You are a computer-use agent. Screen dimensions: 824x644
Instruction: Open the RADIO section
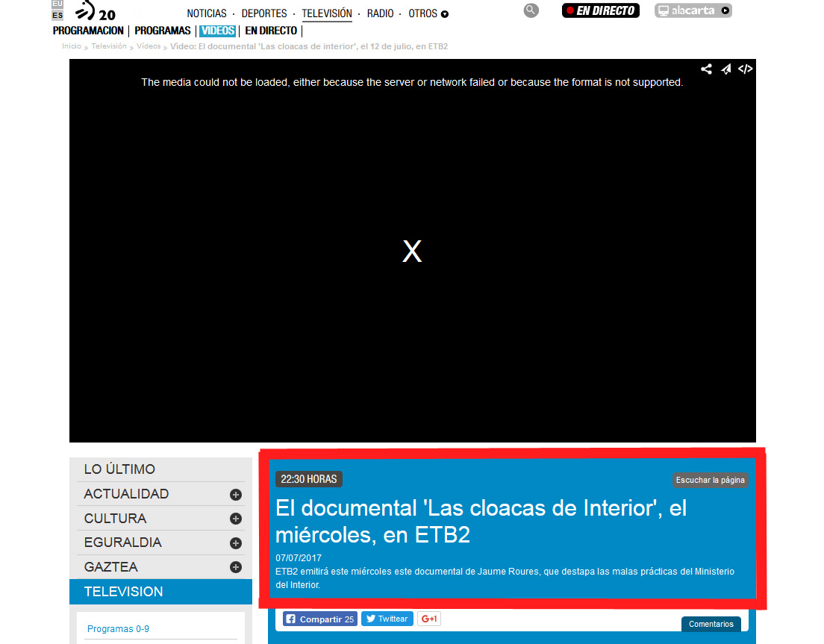coord(380,13)
